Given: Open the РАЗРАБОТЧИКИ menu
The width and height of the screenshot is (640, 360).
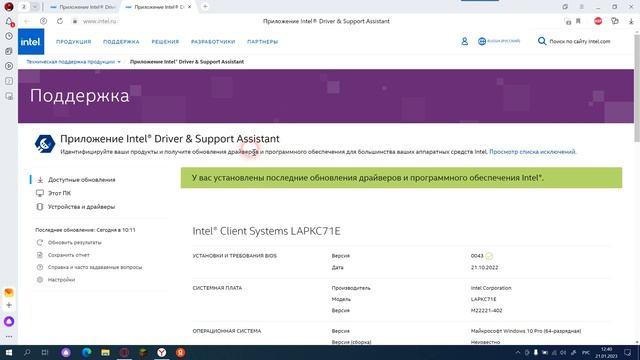Looking at the screenshot, I should 213,42.
